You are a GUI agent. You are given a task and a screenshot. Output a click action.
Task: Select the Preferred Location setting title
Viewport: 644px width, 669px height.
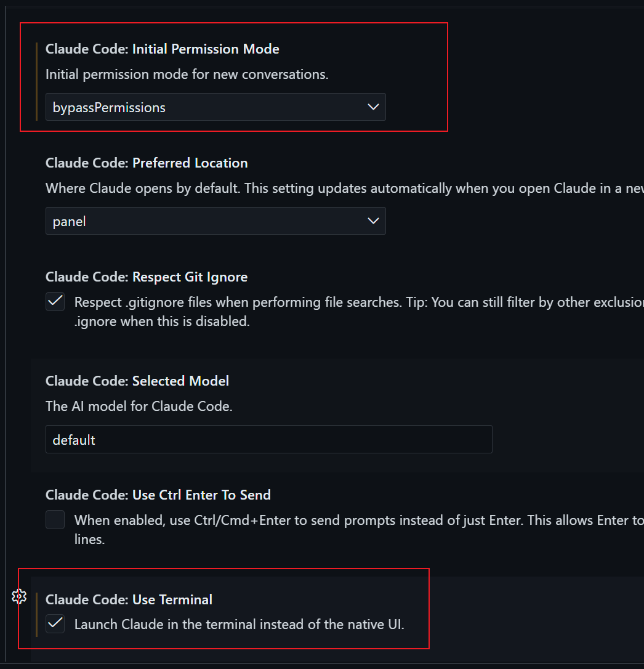click(147, 163)
